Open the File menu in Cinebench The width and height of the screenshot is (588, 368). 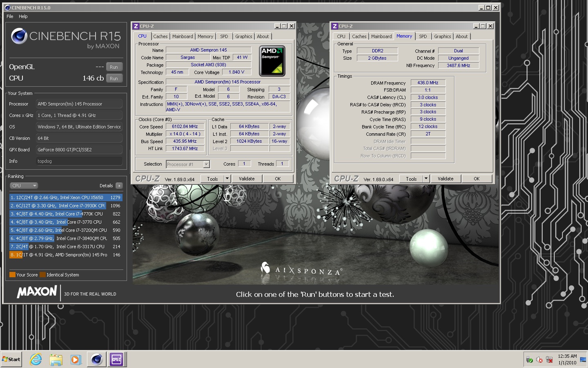10,16
